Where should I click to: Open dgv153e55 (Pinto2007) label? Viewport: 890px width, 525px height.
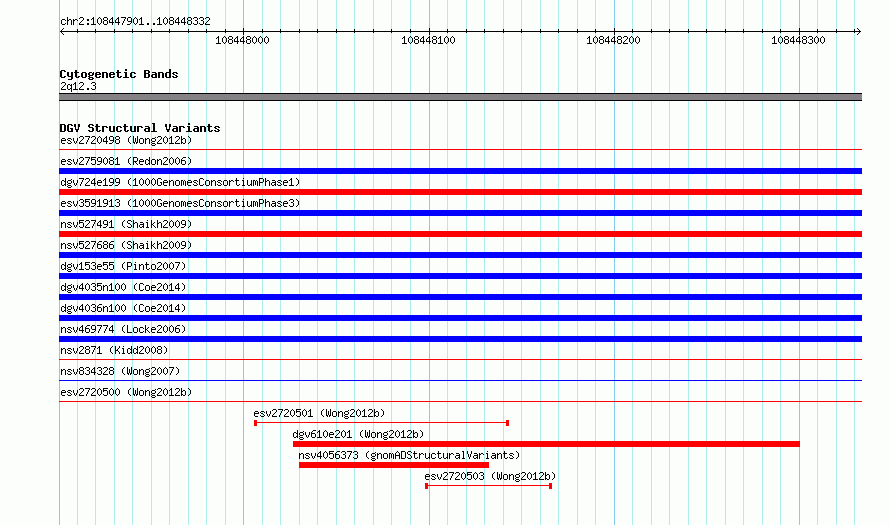[x=123, y=266]
